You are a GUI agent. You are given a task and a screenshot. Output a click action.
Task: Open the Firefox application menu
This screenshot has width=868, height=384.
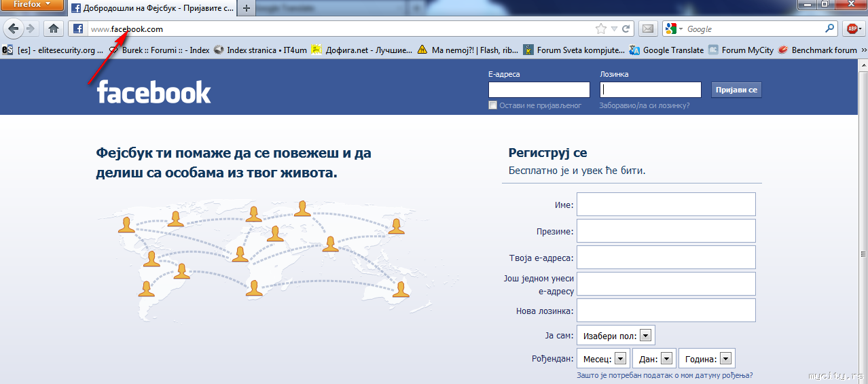coord(33,5)
